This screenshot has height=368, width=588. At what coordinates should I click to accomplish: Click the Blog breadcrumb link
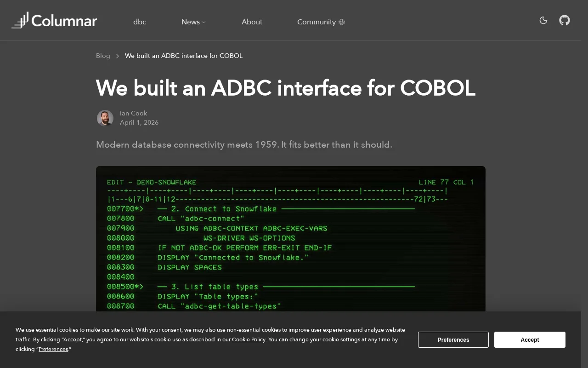click(103, 56)
